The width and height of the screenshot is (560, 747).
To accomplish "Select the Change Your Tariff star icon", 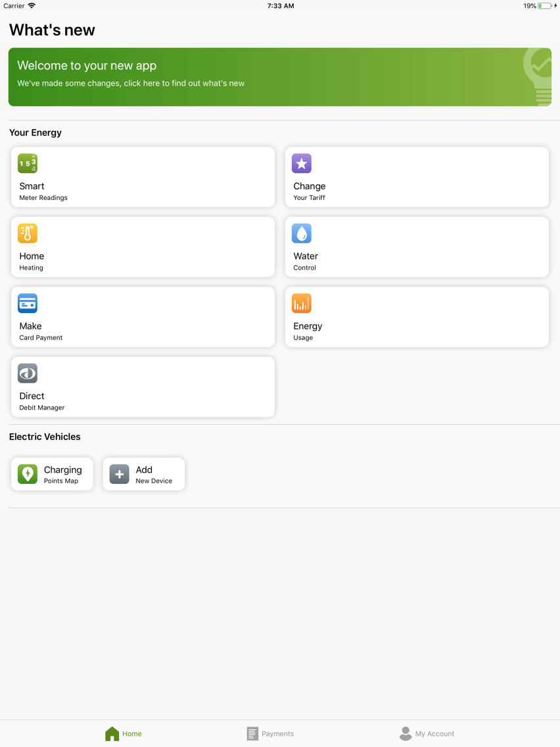I will coord(302,163).
